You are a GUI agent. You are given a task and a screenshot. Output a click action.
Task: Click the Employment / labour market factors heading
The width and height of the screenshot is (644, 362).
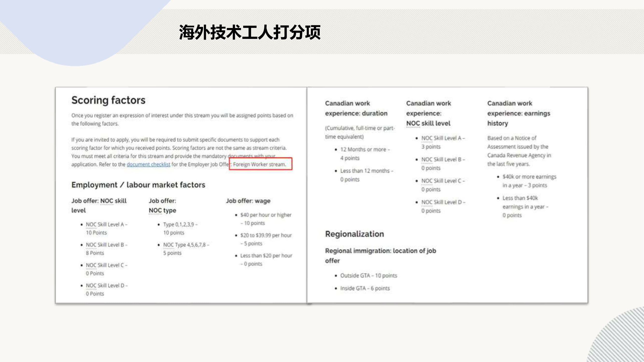tap(138, 185)
